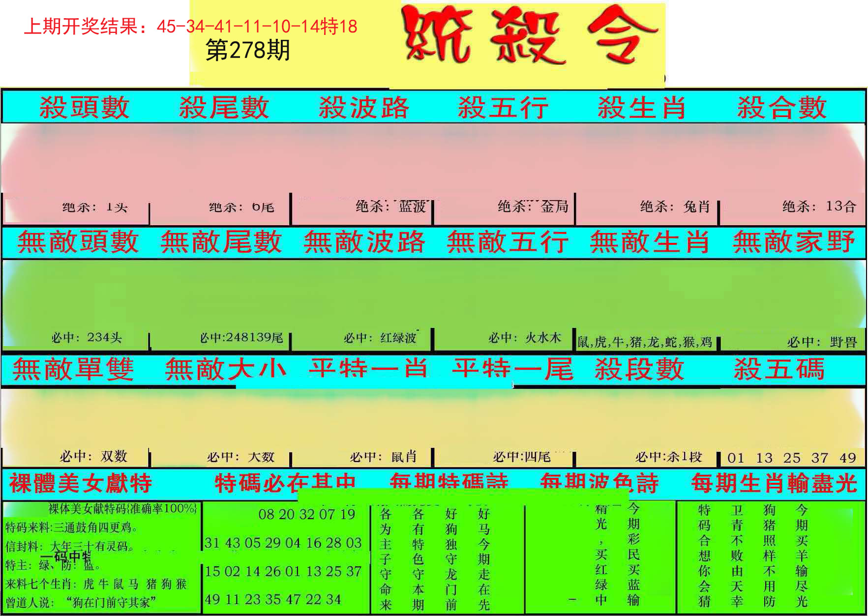Click the 平特一肖 title

point(368,368)
